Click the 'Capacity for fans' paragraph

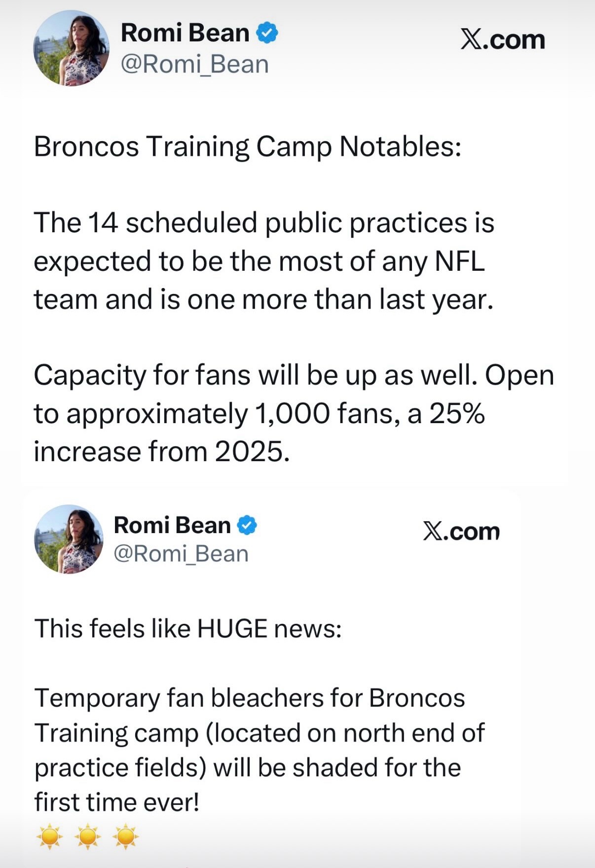[x=294, y=413]
